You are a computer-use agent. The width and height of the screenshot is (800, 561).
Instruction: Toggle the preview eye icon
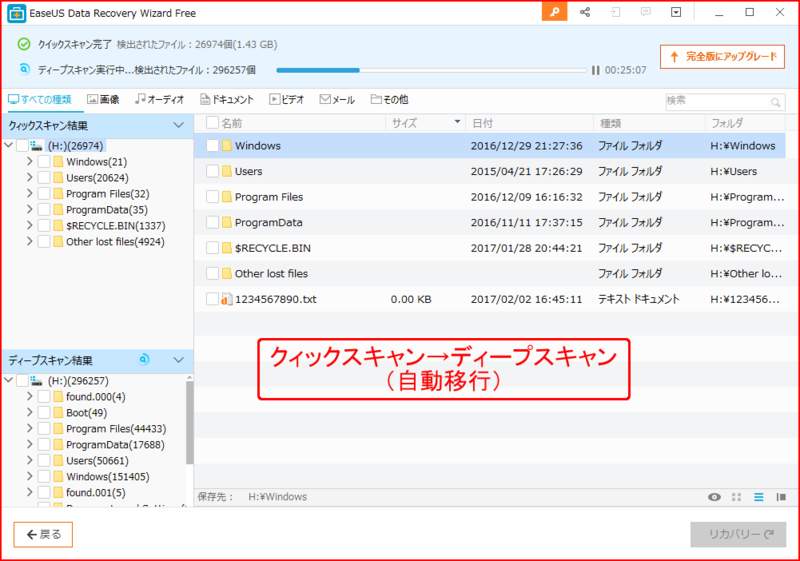[714, 497]
